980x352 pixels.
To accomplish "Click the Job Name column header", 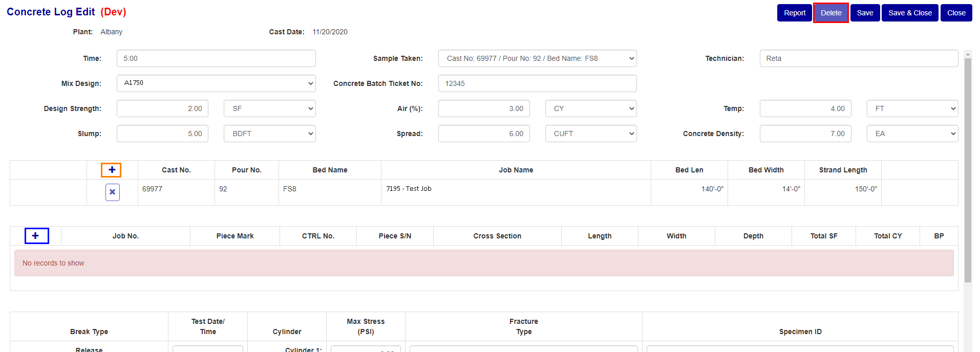I will click(x=516, y=170).
